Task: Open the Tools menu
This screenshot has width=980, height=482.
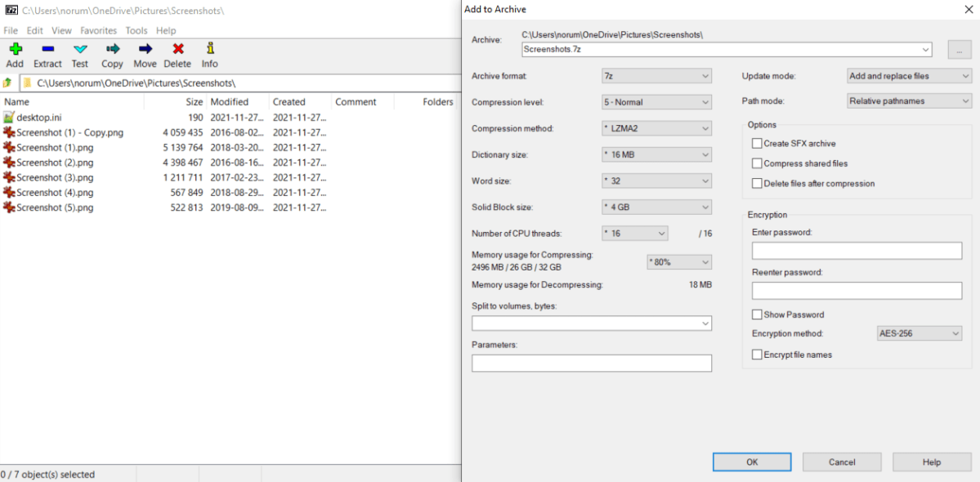Action: [136, 30]
